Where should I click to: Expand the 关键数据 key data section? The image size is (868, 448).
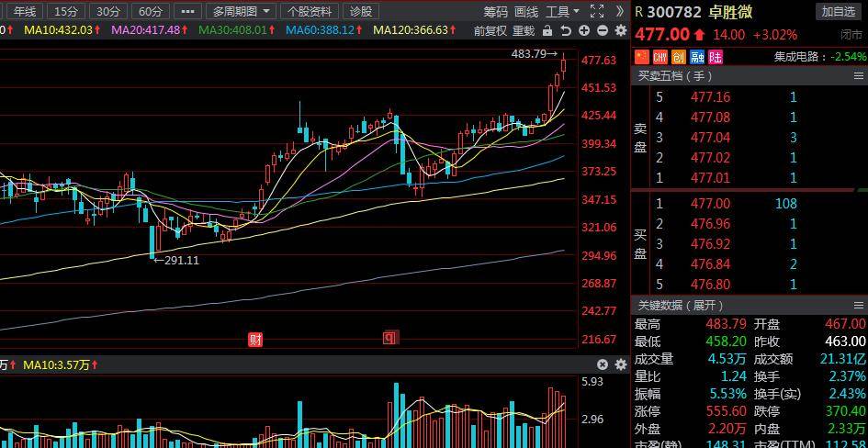(x=682, y=305)
